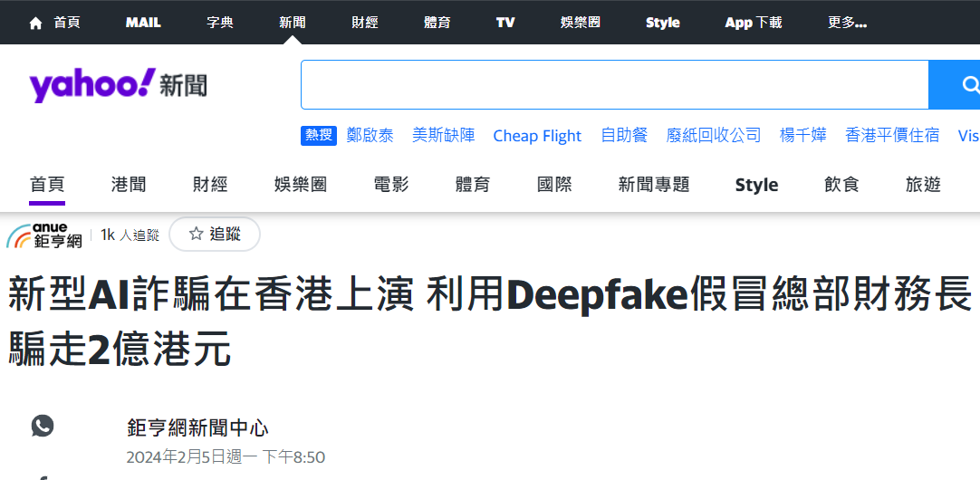Viewport: 980px width, 480px height.
Task: Open trending search 香港平價住宿
Action: pyautogui.click(x=892, y=135)
